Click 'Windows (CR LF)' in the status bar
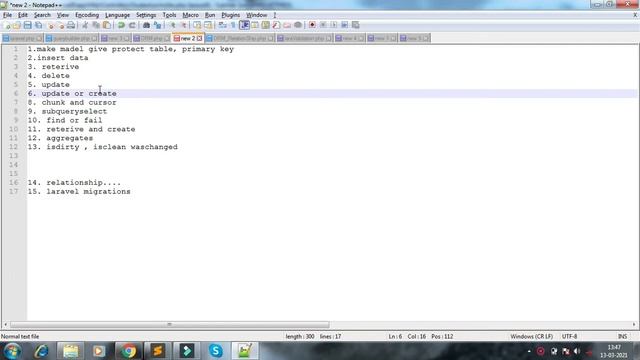The width and height of the screenshot is (640, 360). [x=531, y=337]
